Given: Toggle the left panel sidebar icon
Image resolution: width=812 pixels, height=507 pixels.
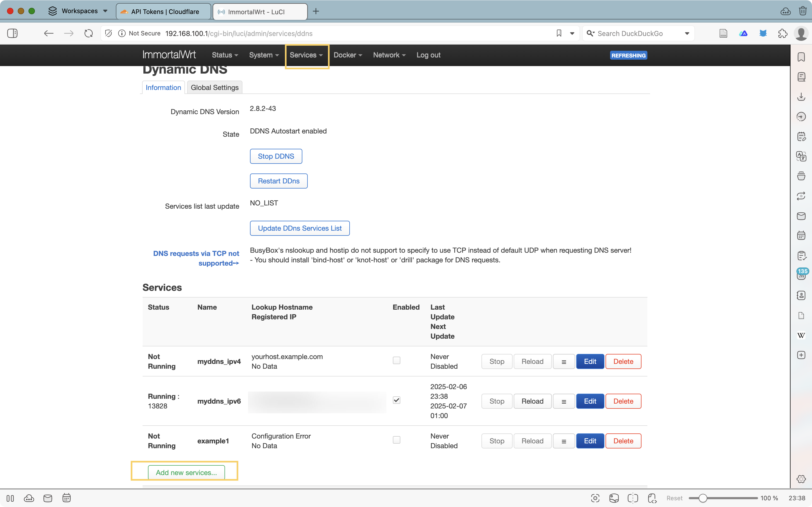Looking at the screenshot, I should (x=12, y=33).
